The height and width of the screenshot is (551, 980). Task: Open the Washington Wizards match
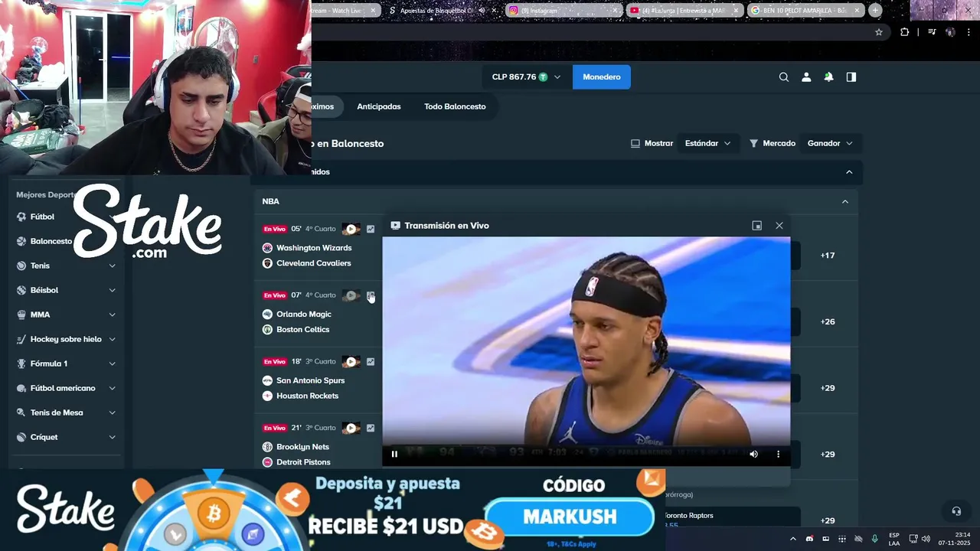coord(314,248)
